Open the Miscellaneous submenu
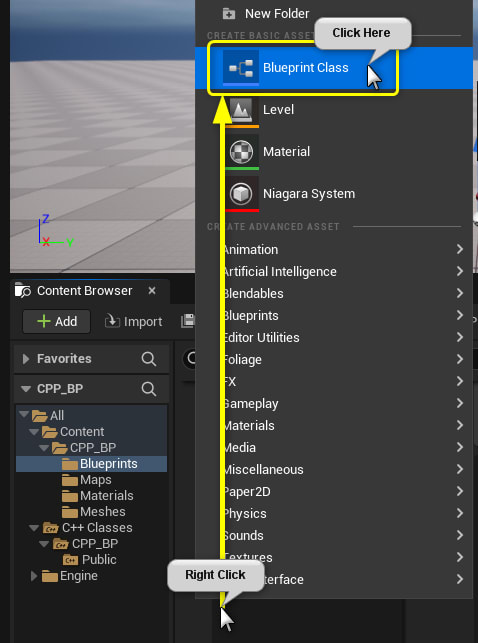This screenshot has height=643, width=478. (333, 470)
